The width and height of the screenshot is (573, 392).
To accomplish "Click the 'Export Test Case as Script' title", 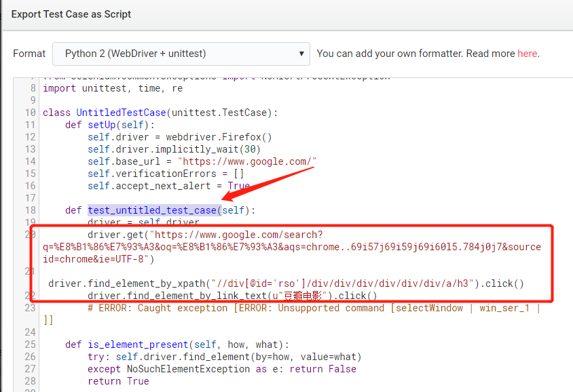I will [x=71, y=14].
